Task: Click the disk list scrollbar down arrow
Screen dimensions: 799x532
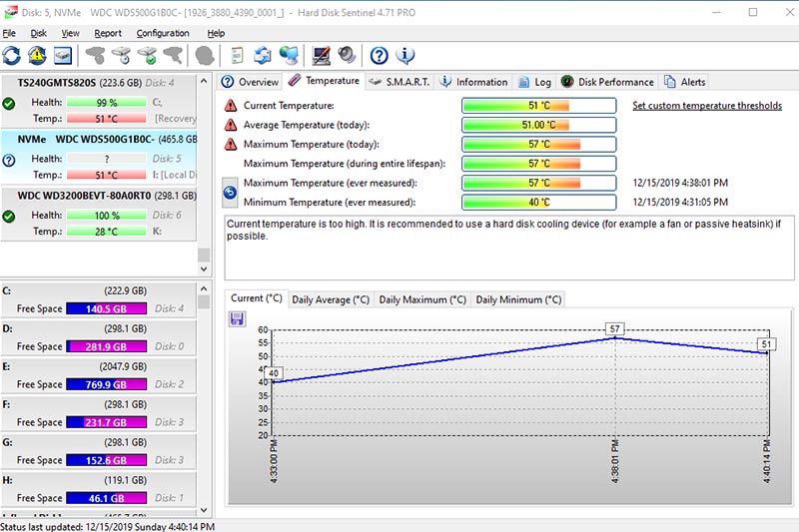Action: (204, 268)
